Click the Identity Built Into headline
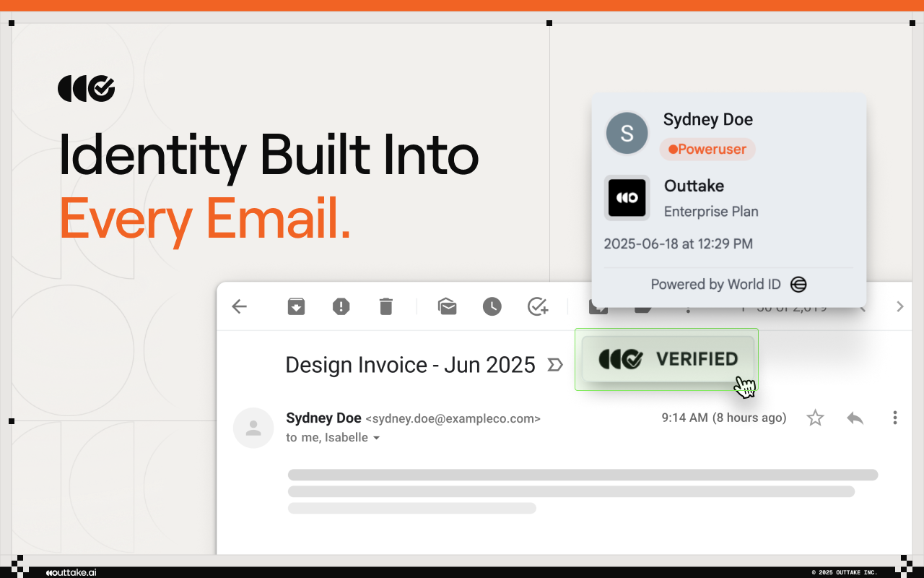Image resolution: width=924 pixels, height=578 pixels. (x=269, y=155)
